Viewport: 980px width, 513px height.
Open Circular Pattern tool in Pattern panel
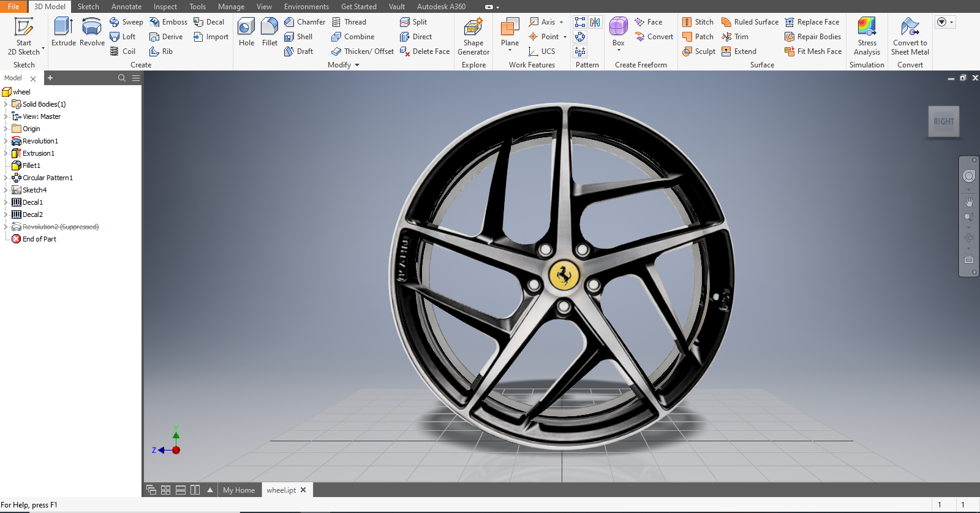(580, 37)
